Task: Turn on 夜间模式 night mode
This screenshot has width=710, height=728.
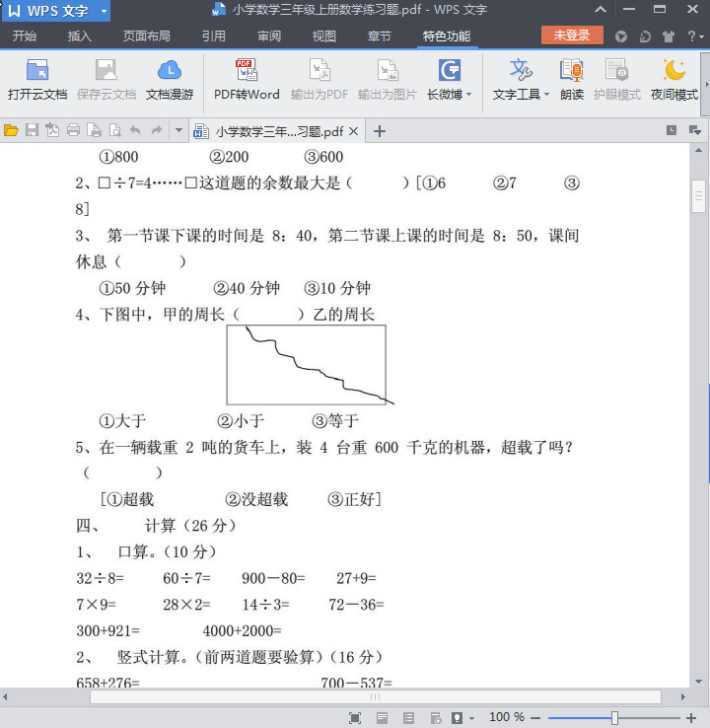Action: pos(674,79)
